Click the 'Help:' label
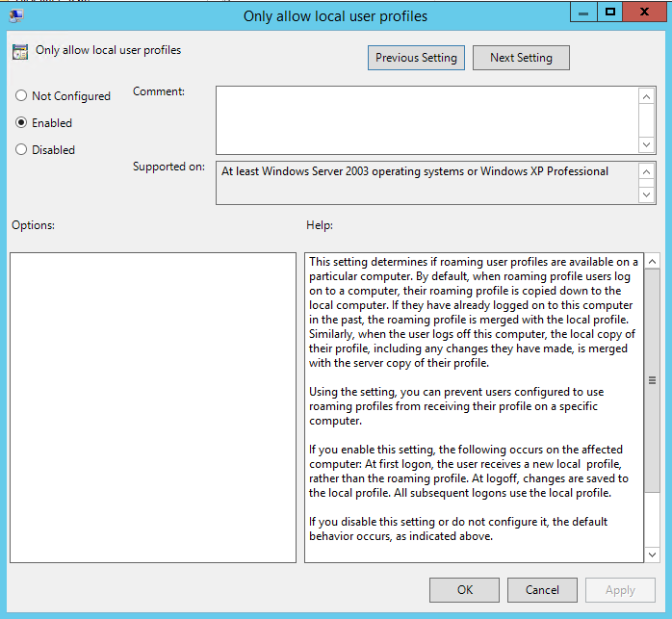Viewport: 672px width, 619px height. pos(320,225)
